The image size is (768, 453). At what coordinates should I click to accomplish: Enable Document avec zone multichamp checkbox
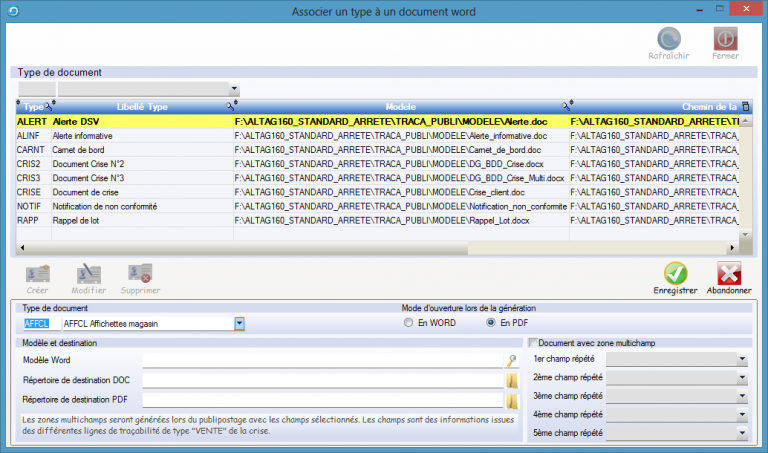(533, 343)
